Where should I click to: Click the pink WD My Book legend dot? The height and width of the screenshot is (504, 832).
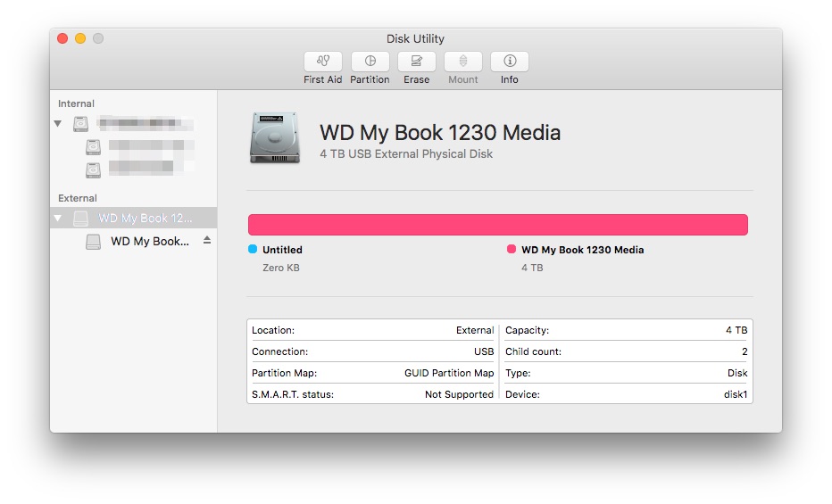pyautogui.click(x=512, y=249)
